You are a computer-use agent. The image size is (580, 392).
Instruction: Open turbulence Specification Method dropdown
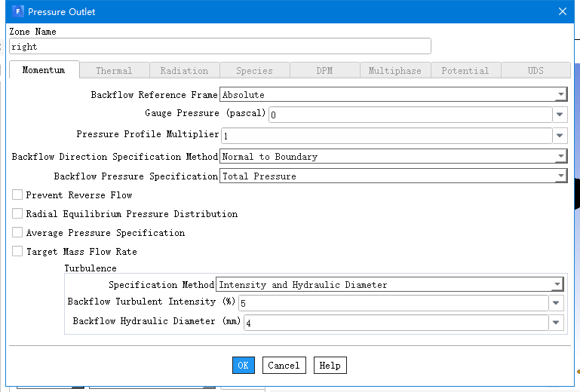(x=390, y=285)
